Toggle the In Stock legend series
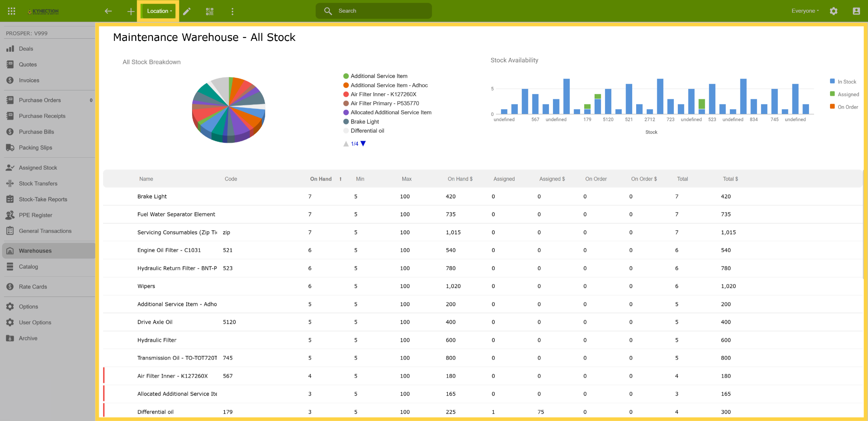 [843, 82]
